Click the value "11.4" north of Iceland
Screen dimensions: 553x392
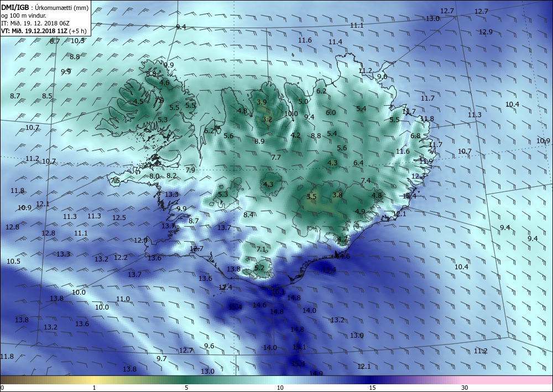[x=336, y=41]
